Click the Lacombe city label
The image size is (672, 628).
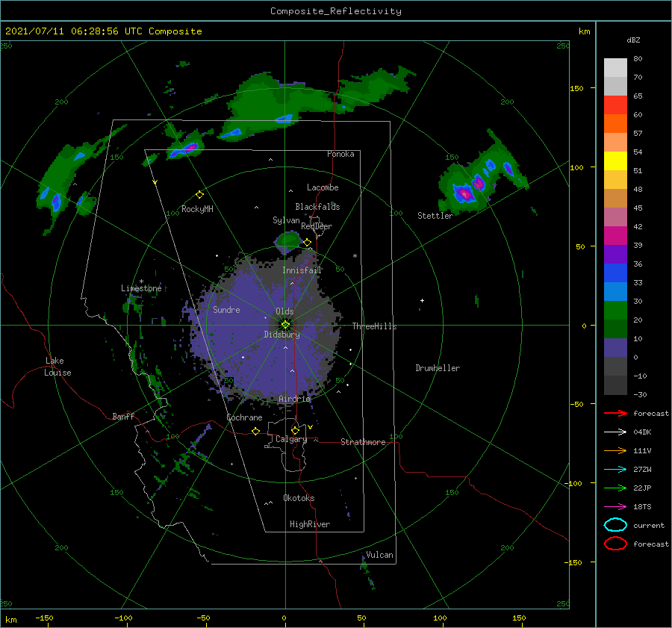point(323,187)
